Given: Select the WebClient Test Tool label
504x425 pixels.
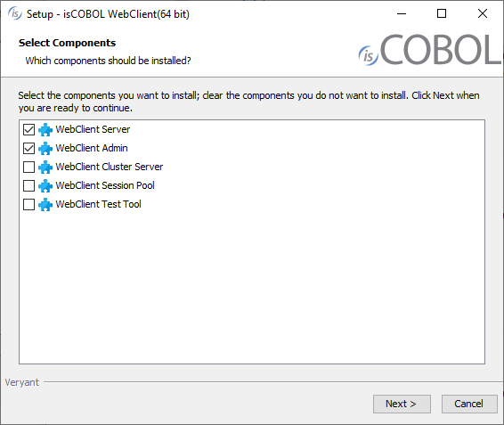Looking at the screenshot, I should click(98, 204).
